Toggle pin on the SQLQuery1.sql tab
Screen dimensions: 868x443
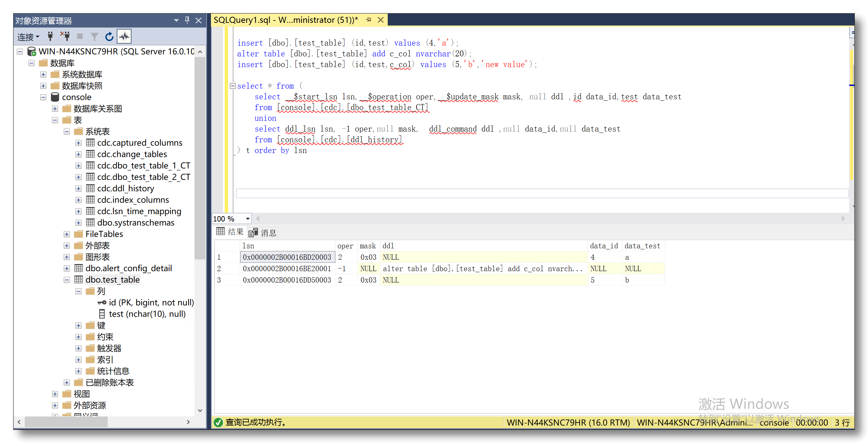pos(368,20)
